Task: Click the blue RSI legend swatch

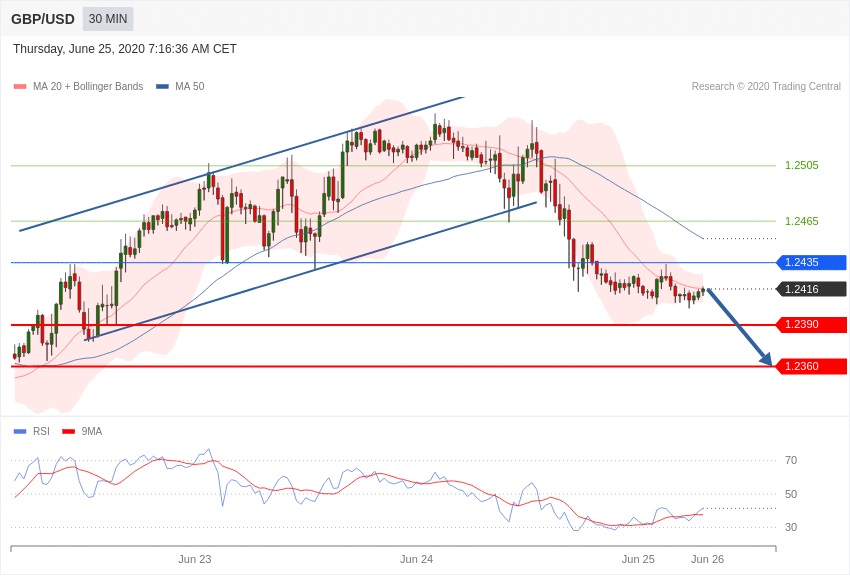Action: [20, 431]
